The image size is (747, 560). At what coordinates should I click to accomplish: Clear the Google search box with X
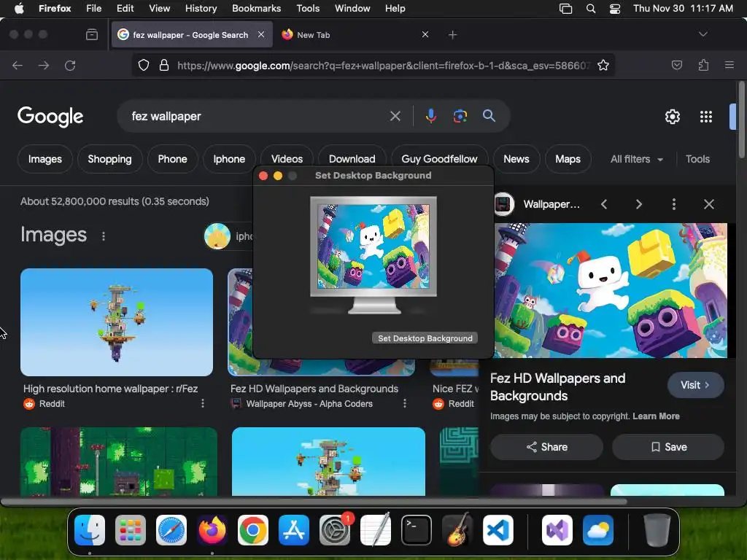pyautogui.click(x=395, y=116)
